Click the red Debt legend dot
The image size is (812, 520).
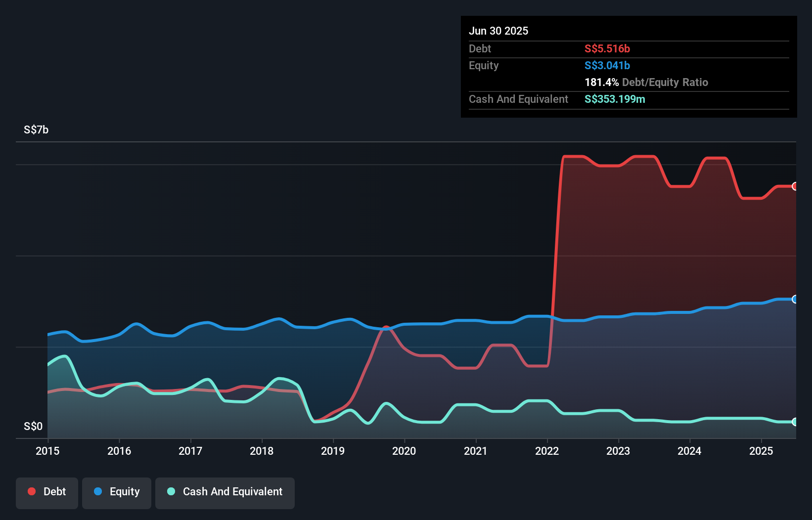[x=31, y=491]
